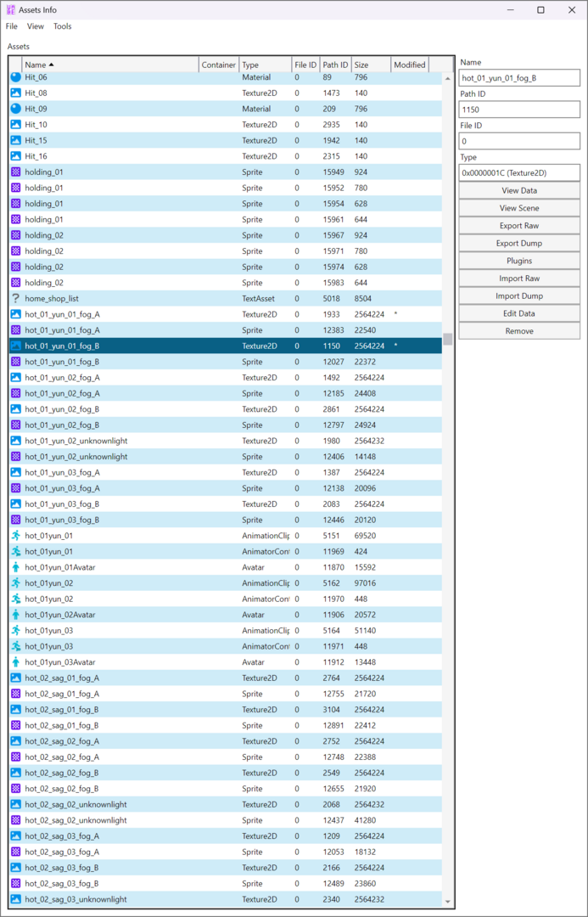Click the AnimatorController icon of hot_01yun_02 with Path ID 11970
This screenshot has height=917, width=588.
(x=16, y=599)
